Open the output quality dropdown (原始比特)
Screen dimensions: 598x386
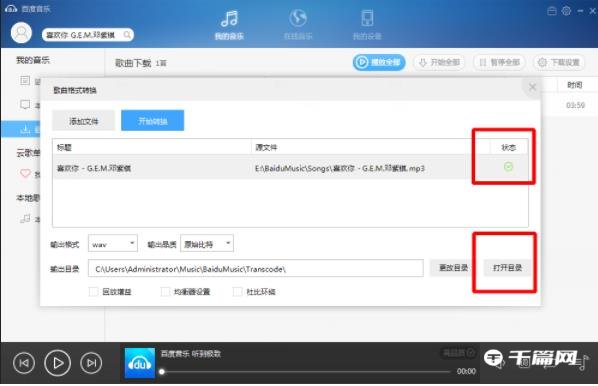pyautogui.click(x=207, y=244)
